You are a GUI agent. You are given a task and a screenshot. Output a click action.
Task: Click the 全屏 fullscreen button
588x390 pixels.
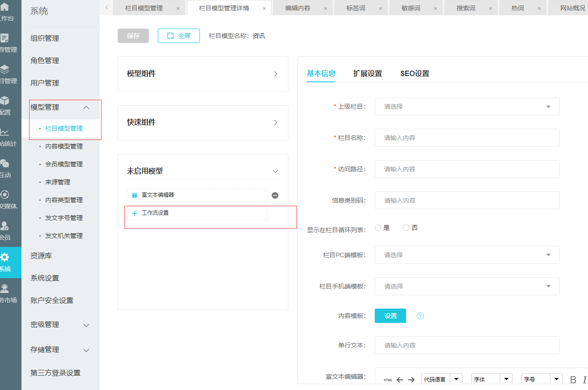179,36
